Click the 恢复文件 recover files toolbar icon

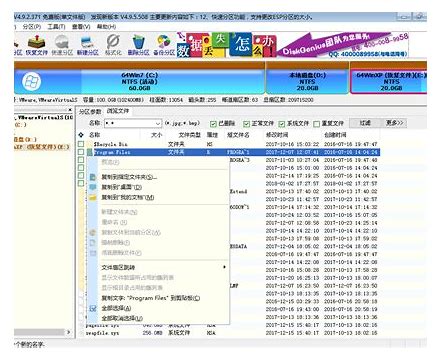(37, 42)
